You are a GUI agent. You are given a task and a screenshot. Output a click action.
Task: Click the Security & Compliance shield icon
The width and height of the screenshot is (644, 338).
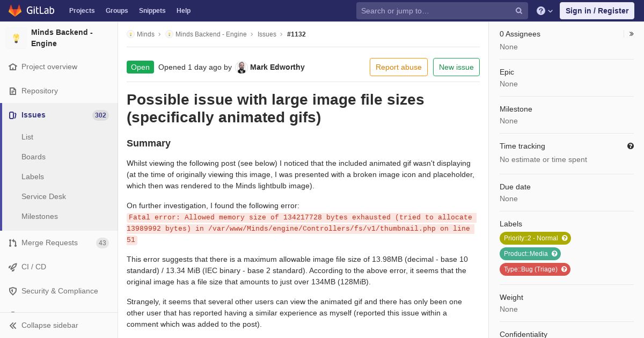(13, 291)
